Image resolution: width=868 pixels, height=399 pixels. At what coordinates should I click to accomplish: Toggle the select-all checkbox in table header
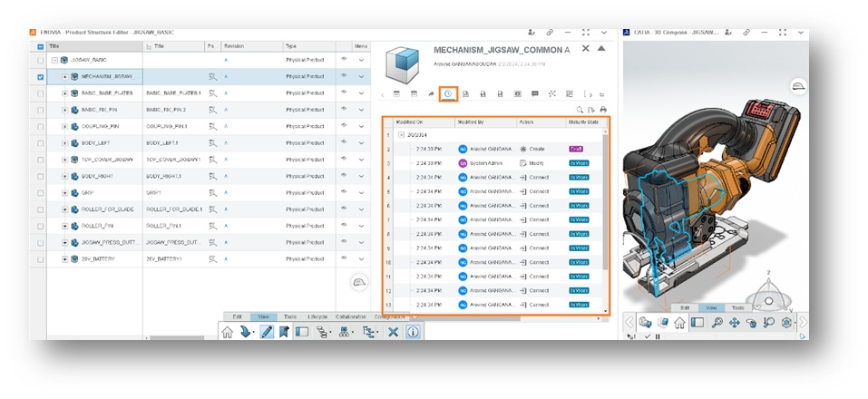click(40, 46)
